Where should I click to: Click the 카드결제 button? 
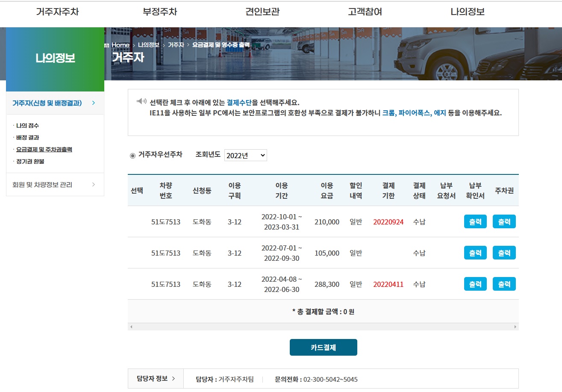323,348
